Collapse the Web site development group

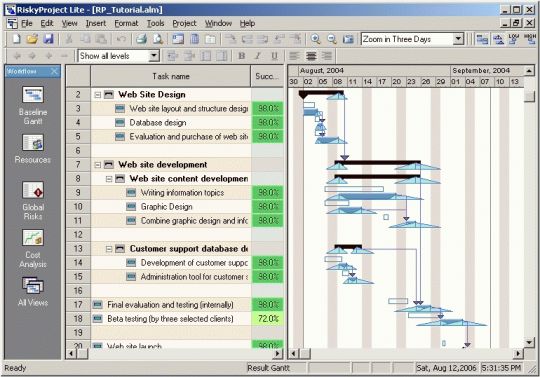(x=98, y=165)
